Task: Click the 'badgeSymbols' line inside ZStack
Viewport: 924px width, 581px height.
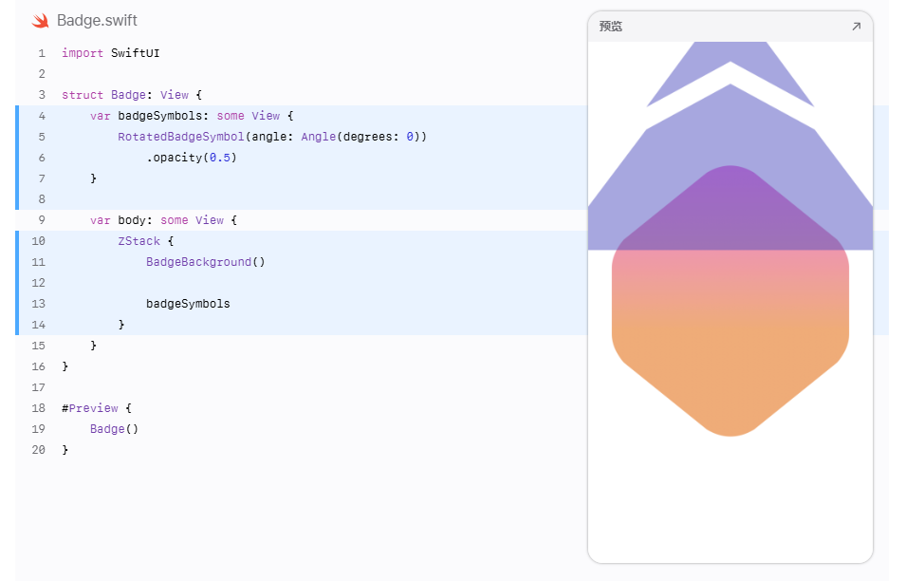Action: coord(188,304)
